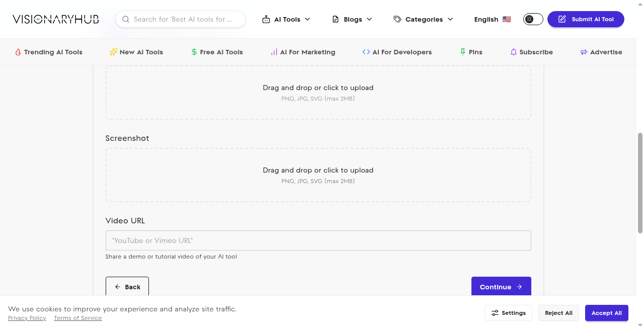Expand the Categories dropdown chevron
This screenshot has height=330, width=644.
(450, 19)
